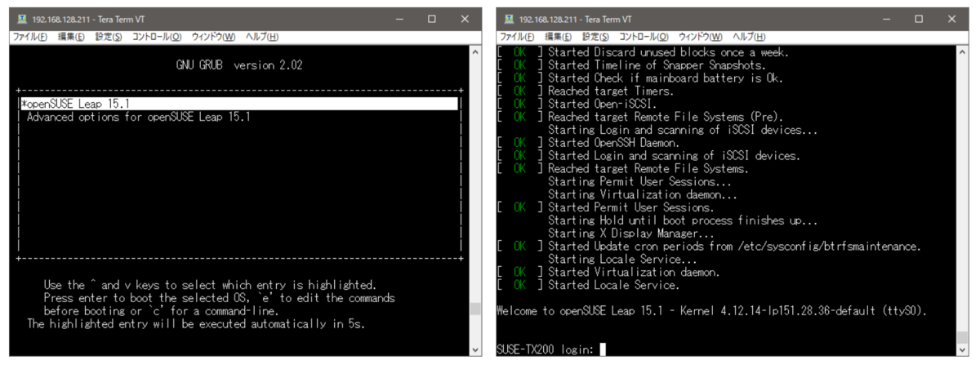Select "Advanced options for openSUSE Leap 15.1" entry
This screenshot has width=980, height=365.
[139, 117]
